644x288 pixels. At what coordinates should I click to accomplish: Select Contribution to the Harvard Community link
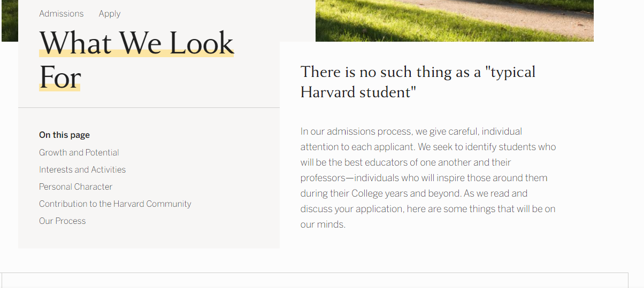point(114,204)
